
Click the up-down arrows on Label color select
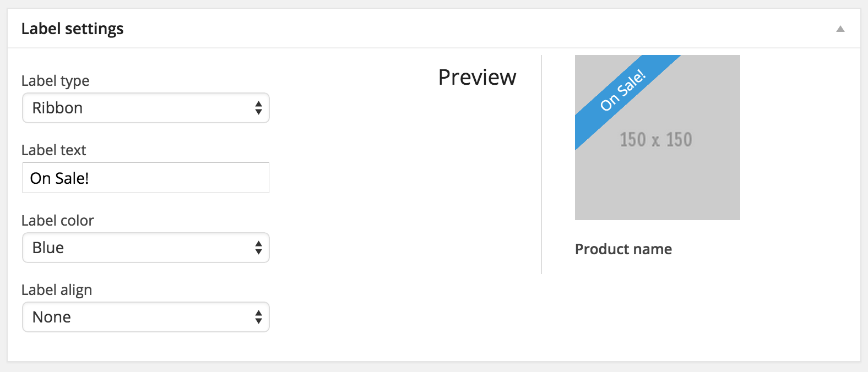click(258, 248)
